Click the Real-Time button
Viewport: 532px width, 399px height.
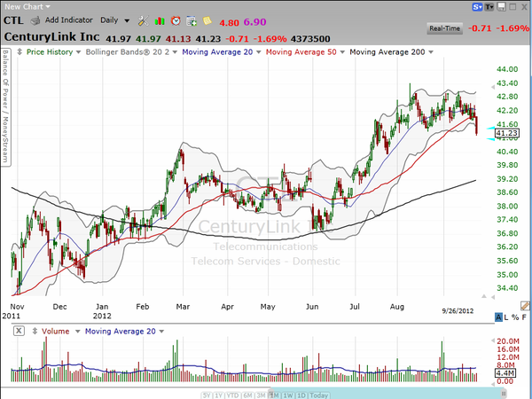[x=444, y=28]
